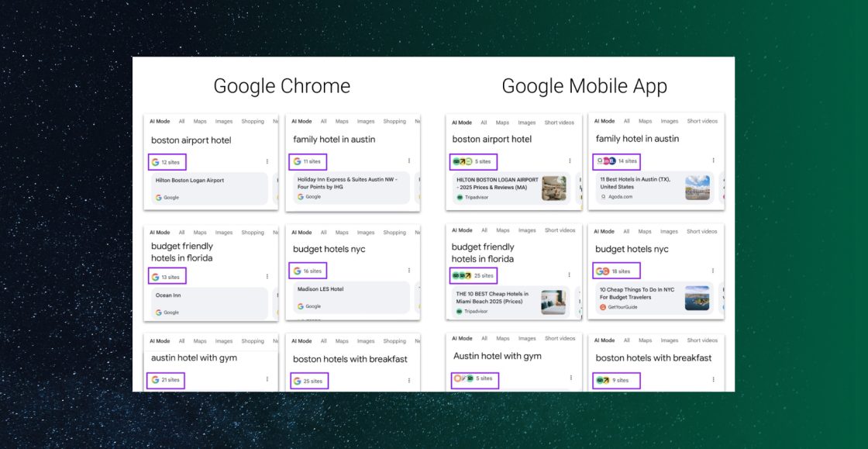The height and width of the screenshot is (449, 868).
Task: Open the Ocean Inn result
Action: [x=209, y=303]
